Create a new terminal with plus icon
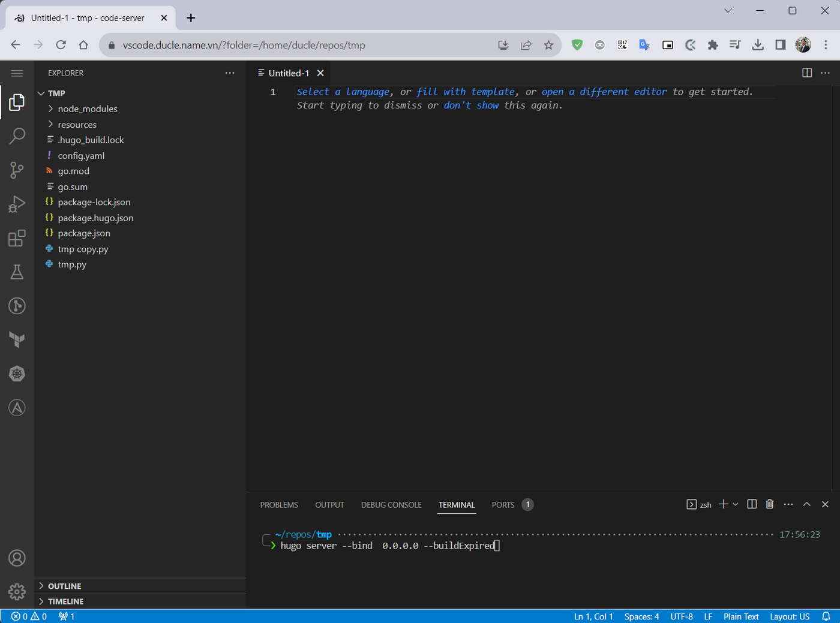 tap(724, 504)
